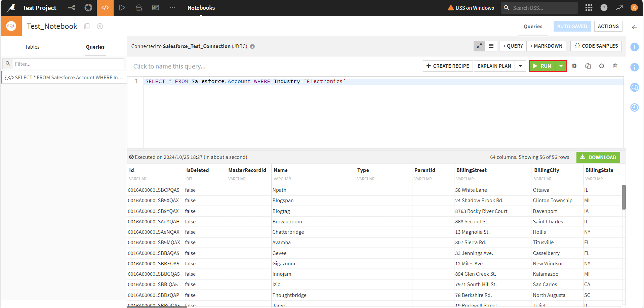
Task: Show connection info next to JDBC label
Action: (252, 47)
